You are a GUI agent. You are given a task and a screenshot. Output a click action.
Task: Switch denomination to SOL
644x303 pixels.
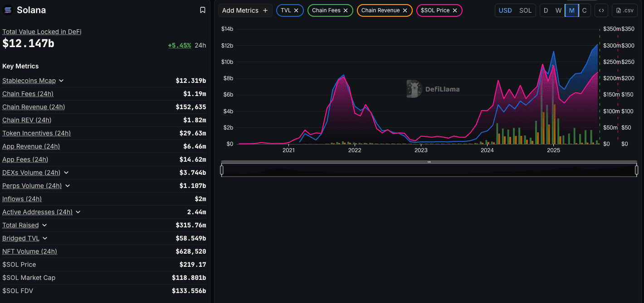525,10
